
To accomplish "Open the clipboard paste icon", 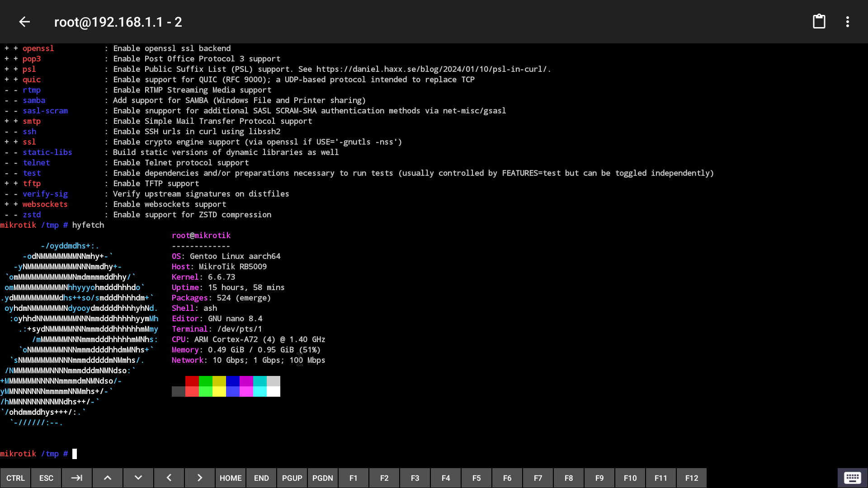I will (x=819, y=22).
